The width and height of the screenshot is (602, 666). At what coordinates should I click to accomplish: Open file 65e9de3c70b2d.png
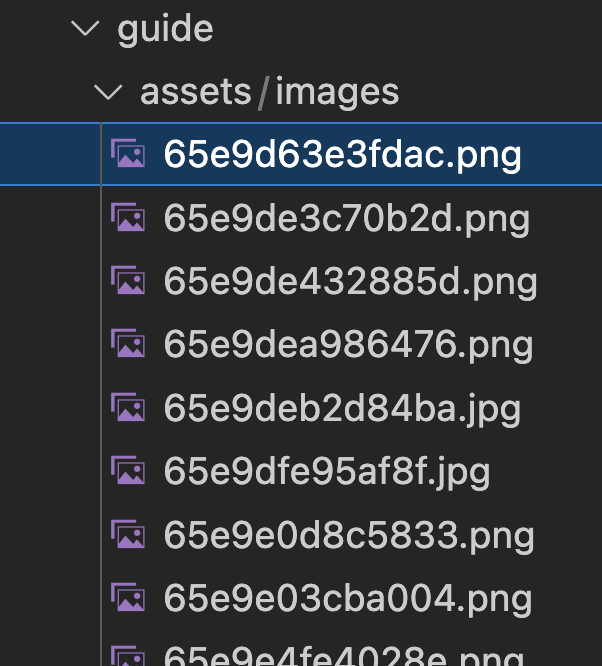pyautogui.click(x=347, y=219)
